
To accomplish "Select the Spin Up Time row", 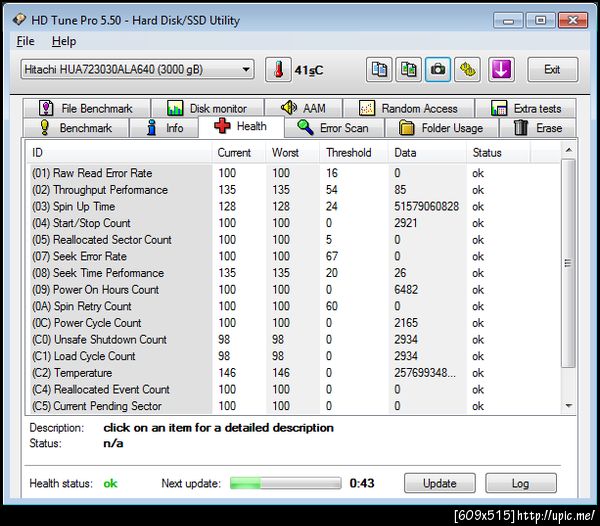I will [x=294, y=206].
